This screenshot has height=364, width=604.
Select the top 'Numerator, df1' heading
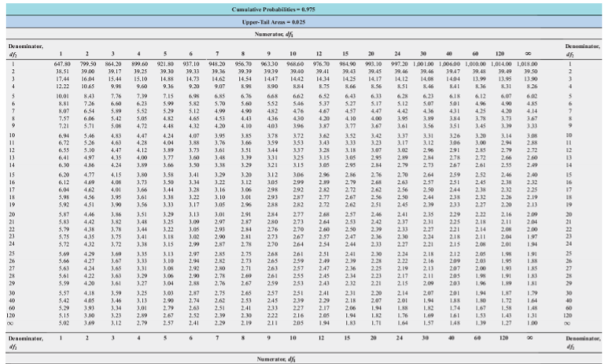coord(274,35)
